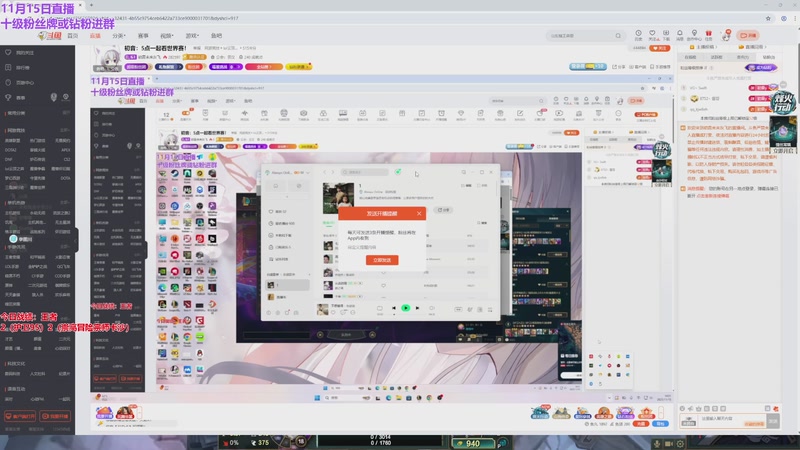Expand 主播价值 in outer right panel

click(x=703, y=47)
